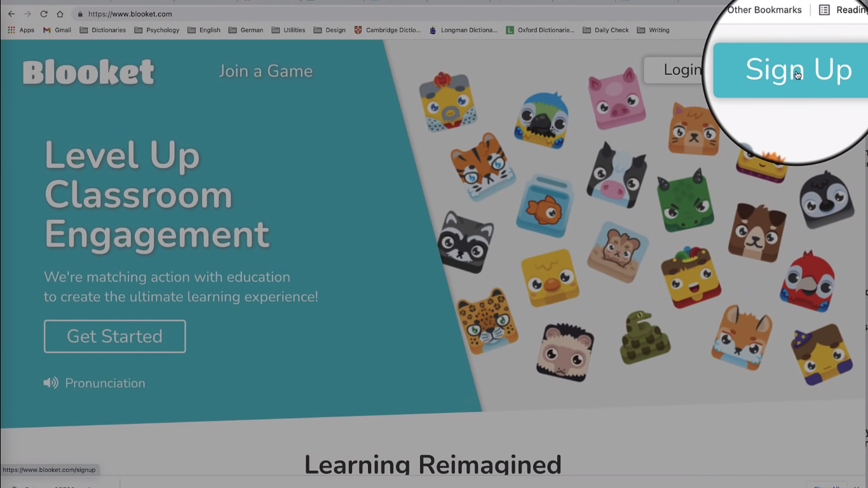Click the blue-headed parrot Blook
Image resolution: width=868 pixels, height=488 pixels.
click(541, 120)
